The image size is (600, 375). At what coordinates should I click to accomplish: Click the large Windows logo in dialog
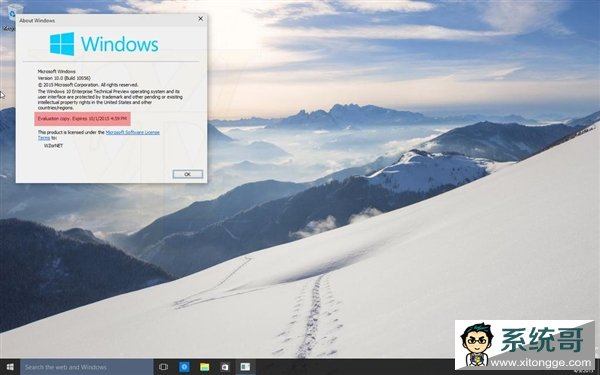pos(104,44)
